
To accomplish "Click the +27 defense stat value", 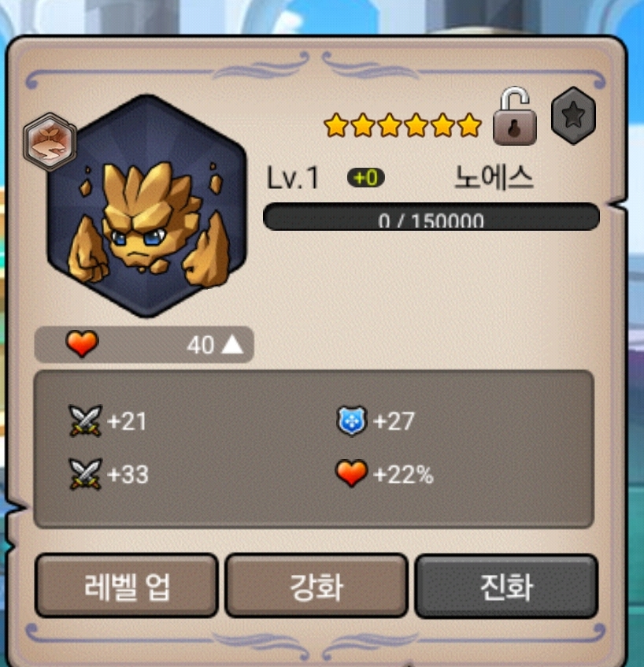I will pos(394,421).
